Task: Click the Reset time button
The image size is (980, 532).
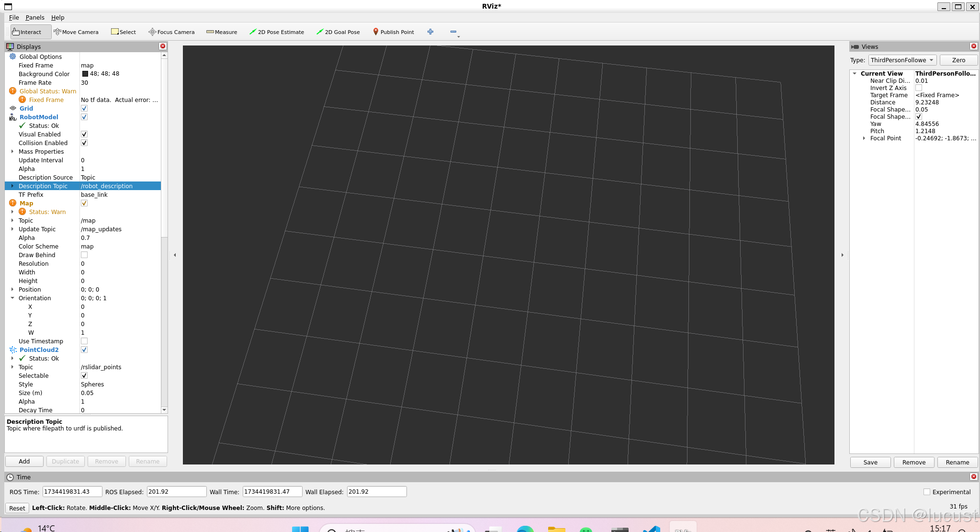Action: coord(17,508)
